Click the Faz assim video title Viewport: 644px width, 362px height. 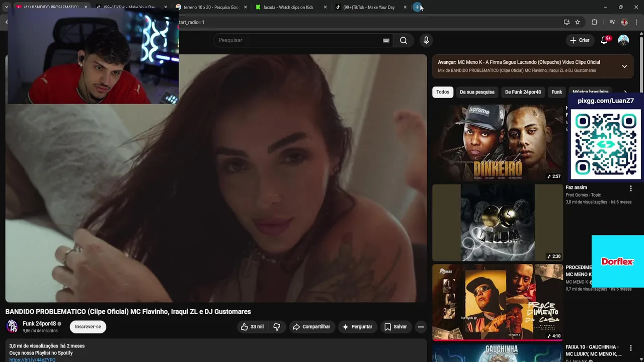pos(576,188)
